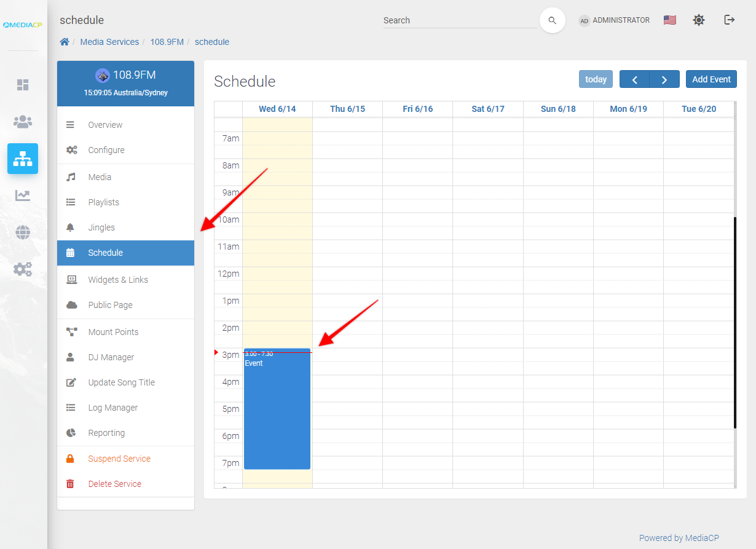Select the statistics chart icon in sidebar
Viewport: 756px width, 549px height.
(x=23, y=196)
